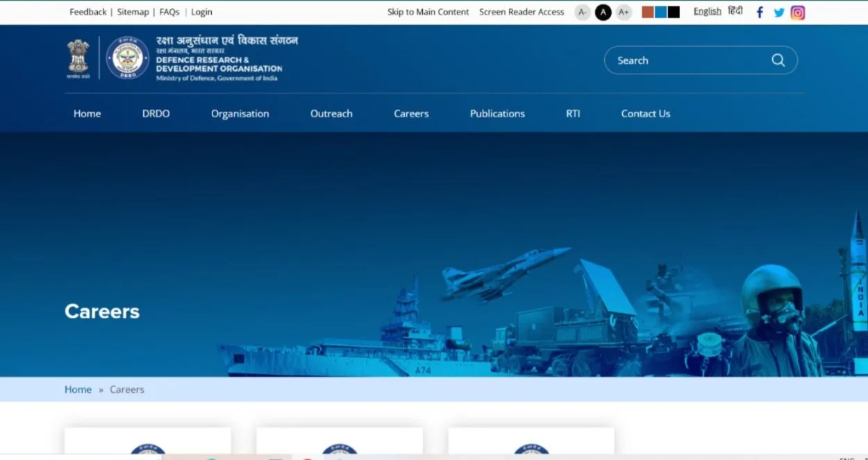Decrease font size with A- button
The image size is (868, 460).
tap(583, 12)
